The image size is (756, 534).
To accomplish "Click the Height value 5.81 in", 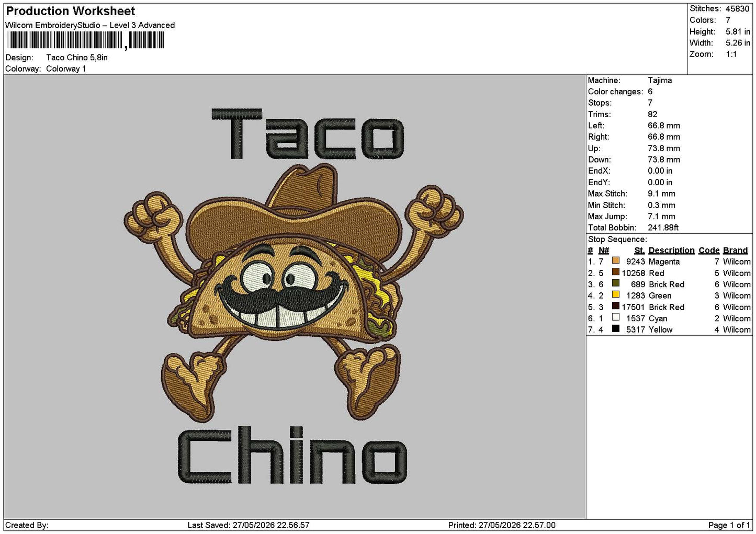I will 738,32.
